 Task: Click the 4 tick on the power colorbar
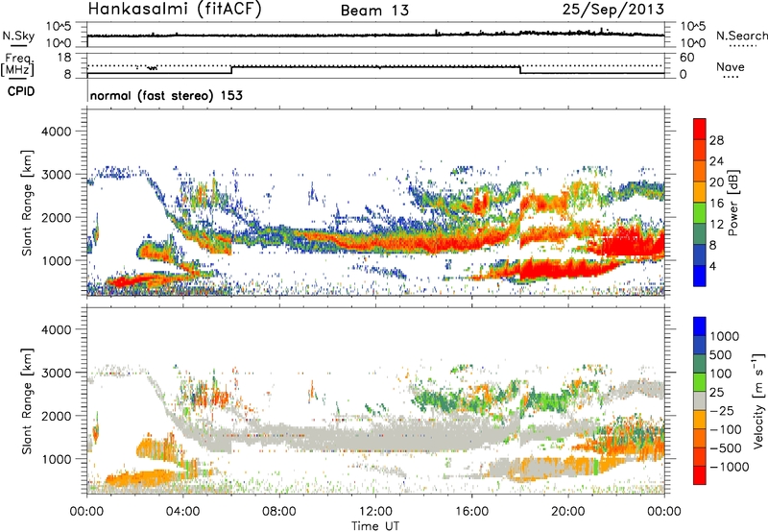[x=712, y=266]
